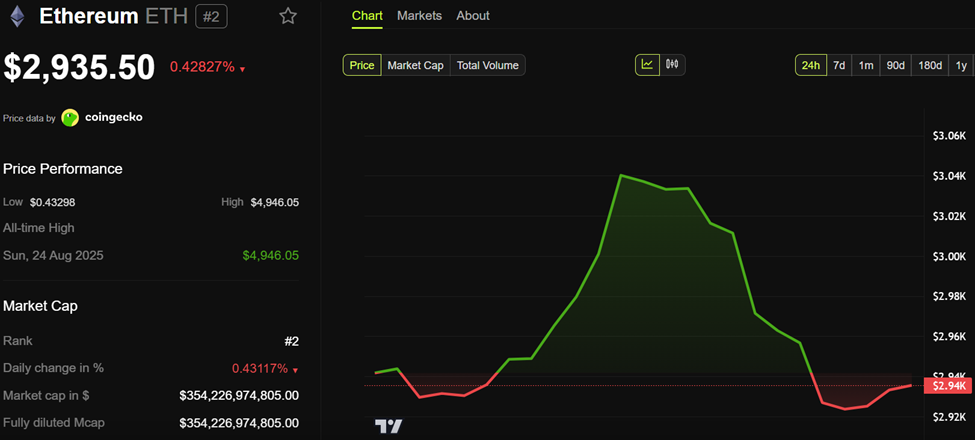This screenshot has width=975, height=440.
Task: Click the Rank row value #2
Action: click(291, 341)
